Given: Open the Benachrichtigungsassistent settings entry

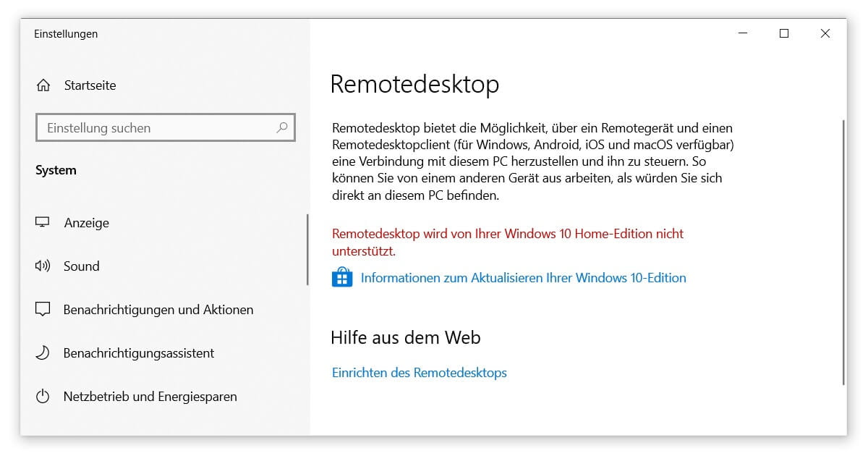Looking at the screenshot, I should click(x=140, y=352).
